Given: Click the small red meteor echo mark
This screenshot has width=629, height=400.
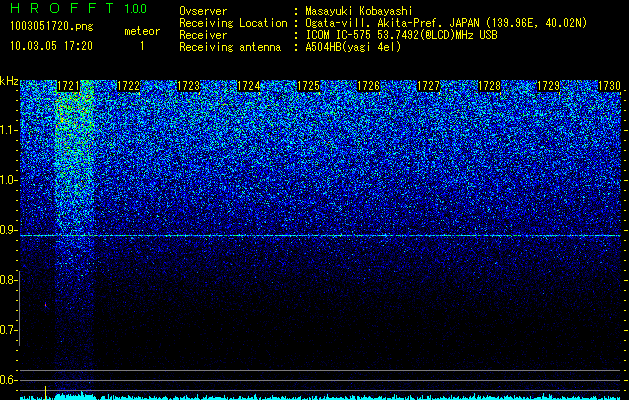Looking at the screenshot, I should 45,305.
